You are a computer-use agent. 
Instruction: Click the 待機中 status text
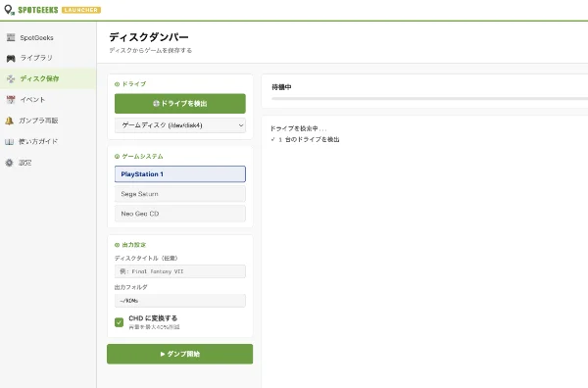pos(281,87)
